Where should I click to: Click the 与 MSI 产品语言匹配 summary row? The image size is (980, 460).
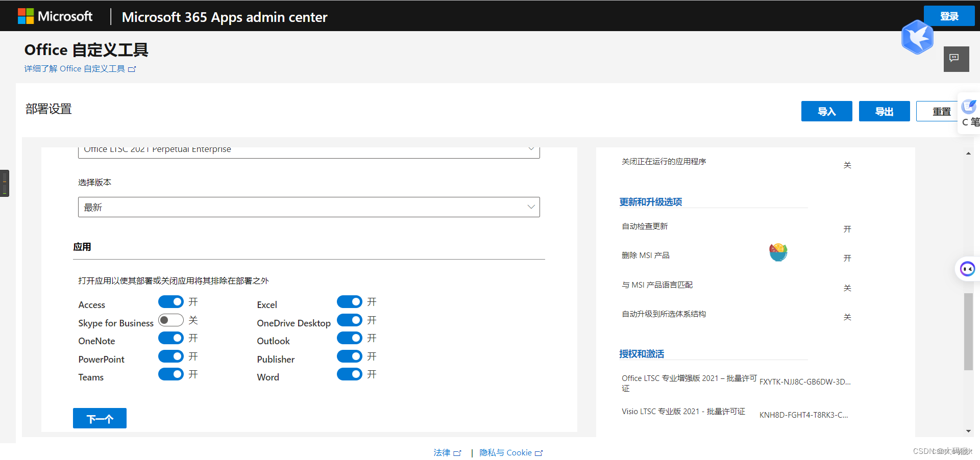pyautogui.click(x=736, y=286)
